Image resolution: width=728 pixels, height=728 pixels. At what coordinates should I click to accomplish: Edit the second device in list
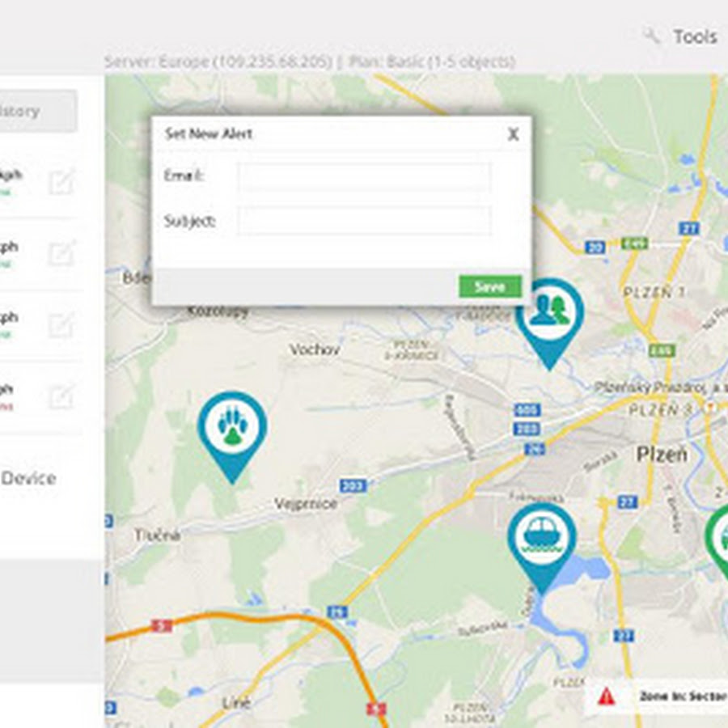(62, 253)
